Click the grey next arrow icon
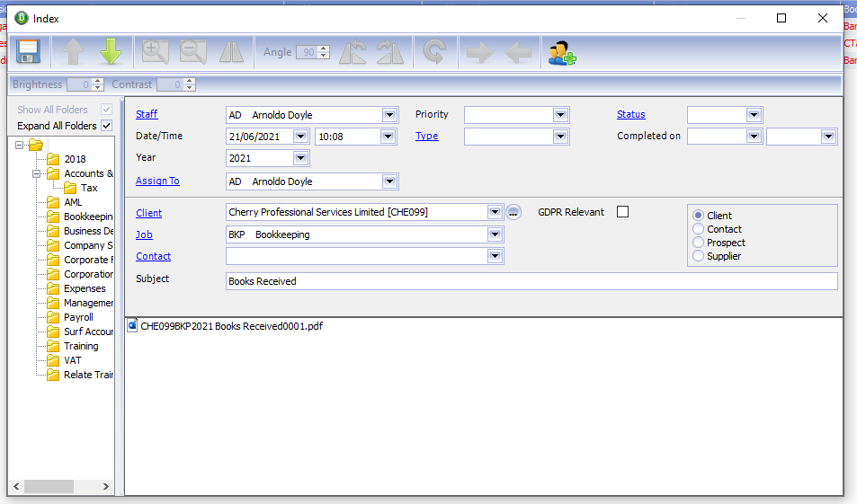857x504 pixels. (x=480, y=52)
